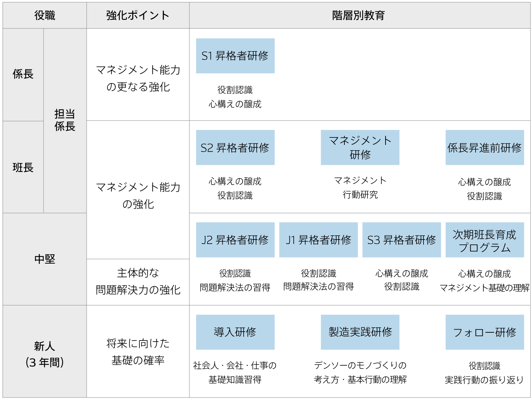Select the 担当係長 role cell
The image size is (532, 400).
[x=65, y=120]
